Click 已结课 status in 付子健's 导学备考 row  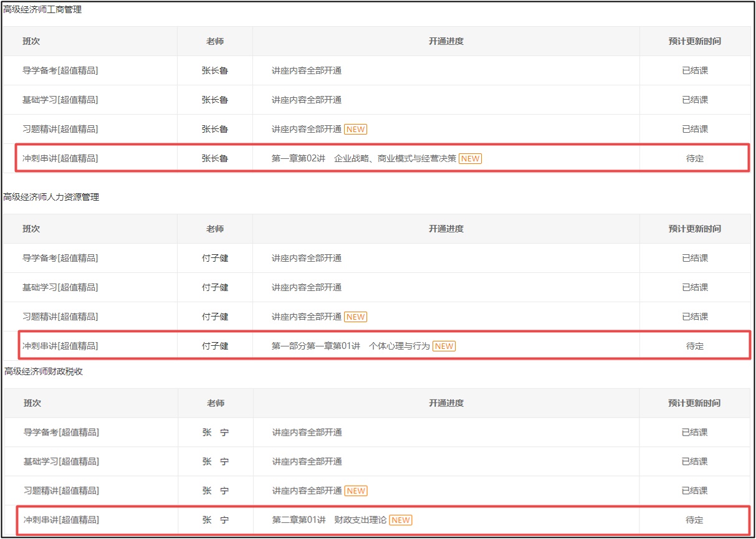(x=695, y=259)
